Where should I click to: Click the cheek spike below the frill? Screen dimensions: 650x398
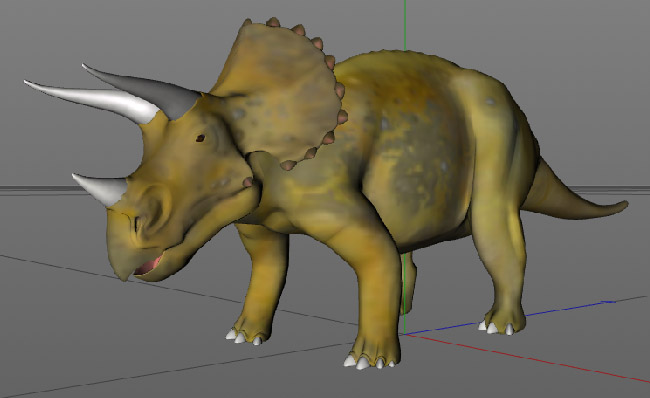pos(248,182)
